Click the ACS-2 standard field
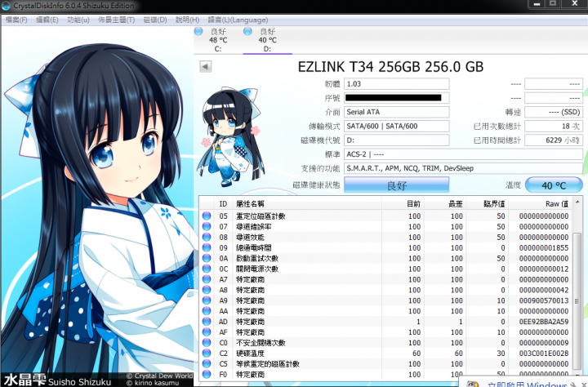 point(463,154)
